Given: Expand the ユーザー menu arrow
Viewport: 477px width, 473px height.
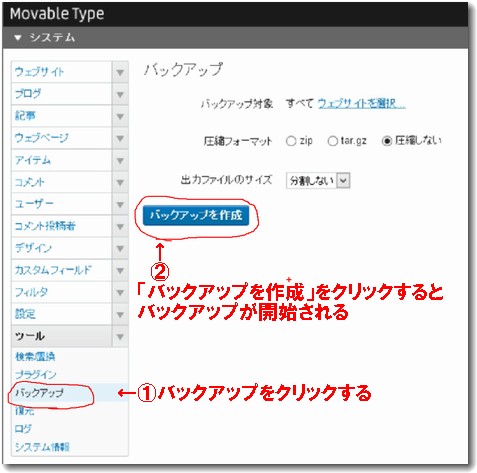Looking at the screenshot, I should click(x=120, y=204).
